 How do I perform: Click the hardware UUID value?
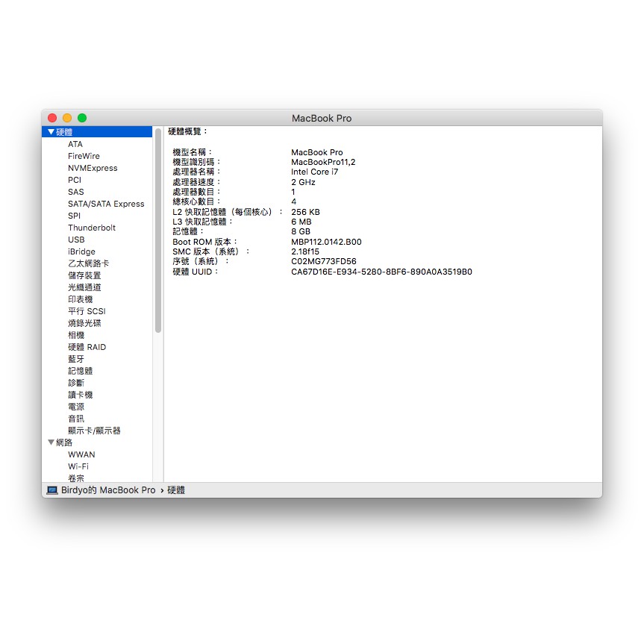(x=381, y=272)
